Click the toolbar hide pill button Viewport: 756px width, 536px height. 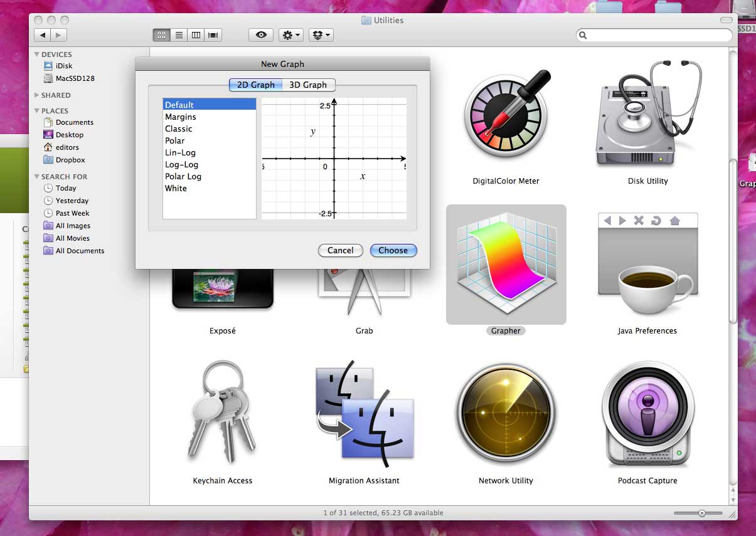click(726, 20)
